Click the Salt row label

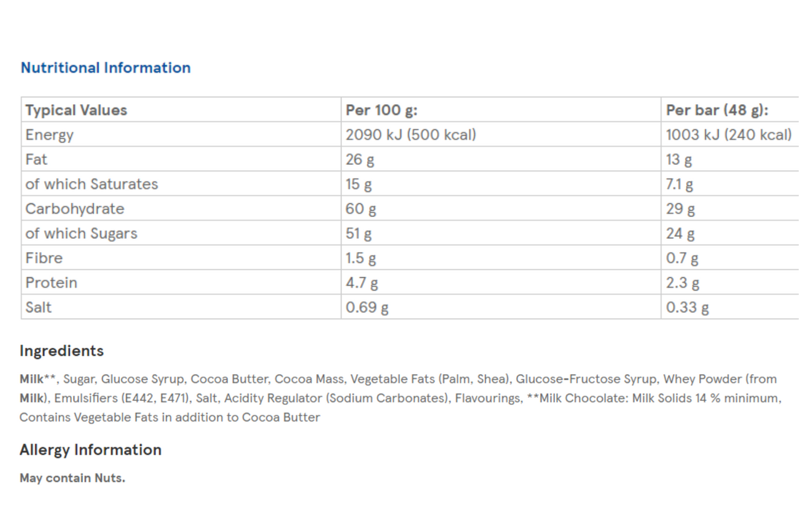click(39, 307)
